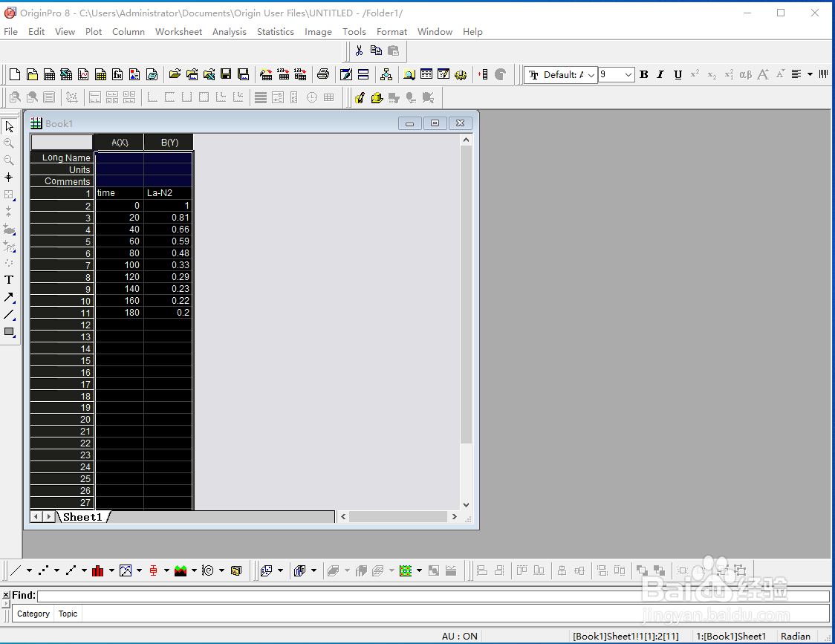The height and width of the screenshot is (644, 835).
Task: Click cell containing 'La-N2'
Action: click(168, 193)
